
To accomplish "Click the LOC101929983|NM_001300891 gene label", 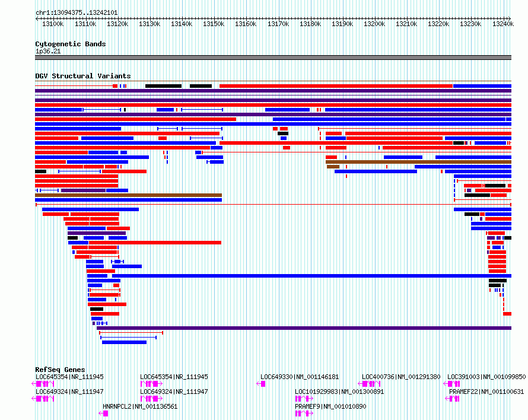I will point(339,392).
